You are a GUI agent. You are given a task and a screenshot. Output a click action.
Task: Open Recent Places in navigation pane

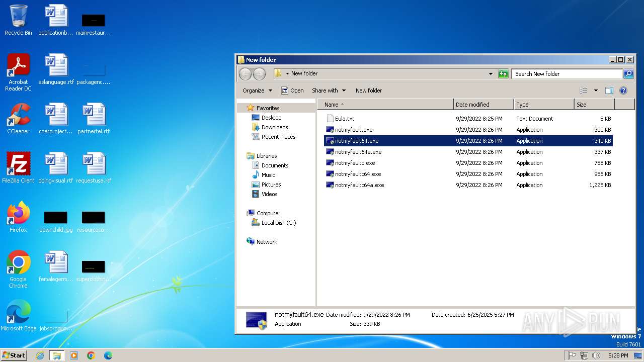(x=278, y=137)
